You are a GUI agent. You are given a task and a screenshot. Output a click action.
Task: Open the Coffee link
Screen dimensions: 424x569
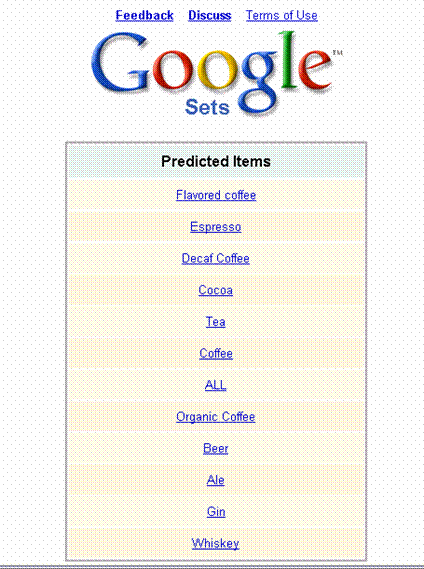[x=216, y=353]
